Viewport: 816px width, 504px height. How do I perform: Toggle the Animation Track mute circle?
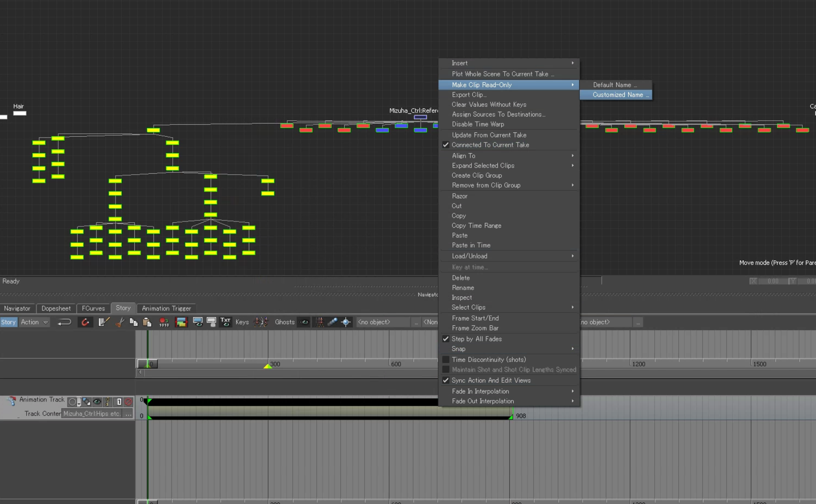(x=72, y=402)
